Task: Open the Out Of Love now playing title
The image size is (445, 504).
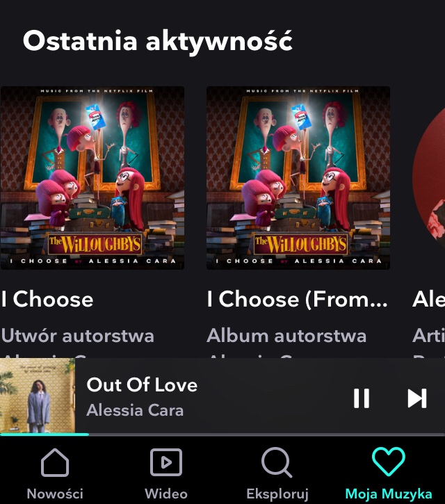Action: [x=142, y=384]
